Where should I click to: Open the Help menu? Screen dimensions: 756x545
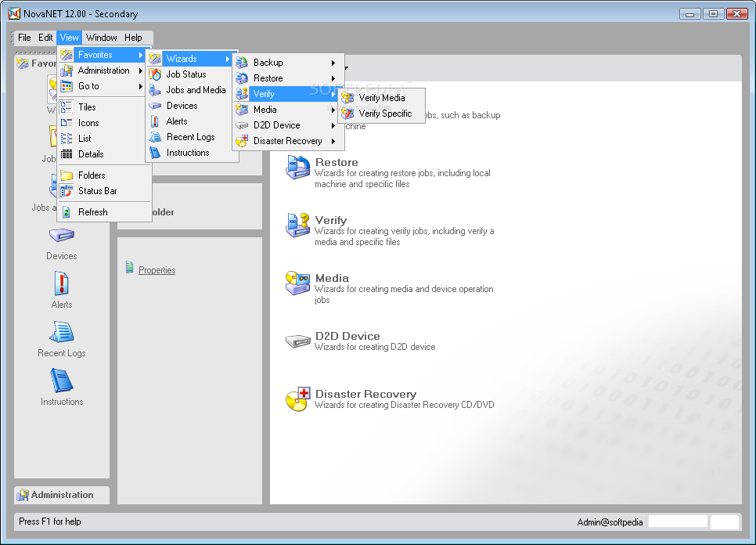click(x=133, y=38)
